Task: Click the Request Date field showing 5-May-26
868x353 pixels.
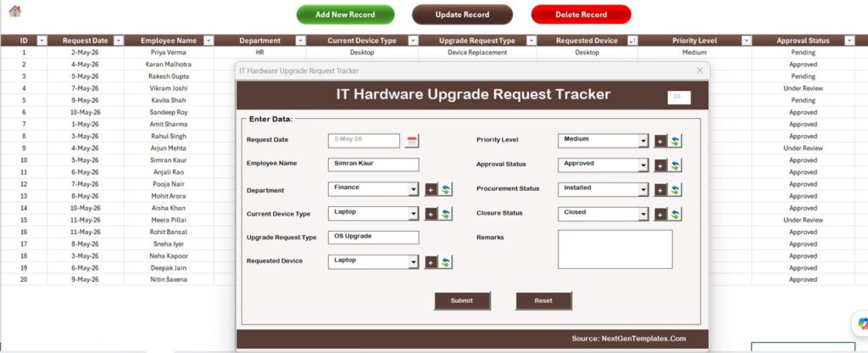Action: coord(364,140)
